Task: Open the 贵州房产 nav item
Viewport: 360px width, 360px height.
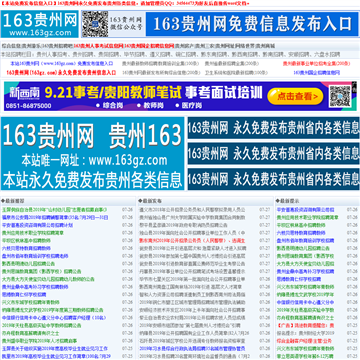Action: click(184, 46)
